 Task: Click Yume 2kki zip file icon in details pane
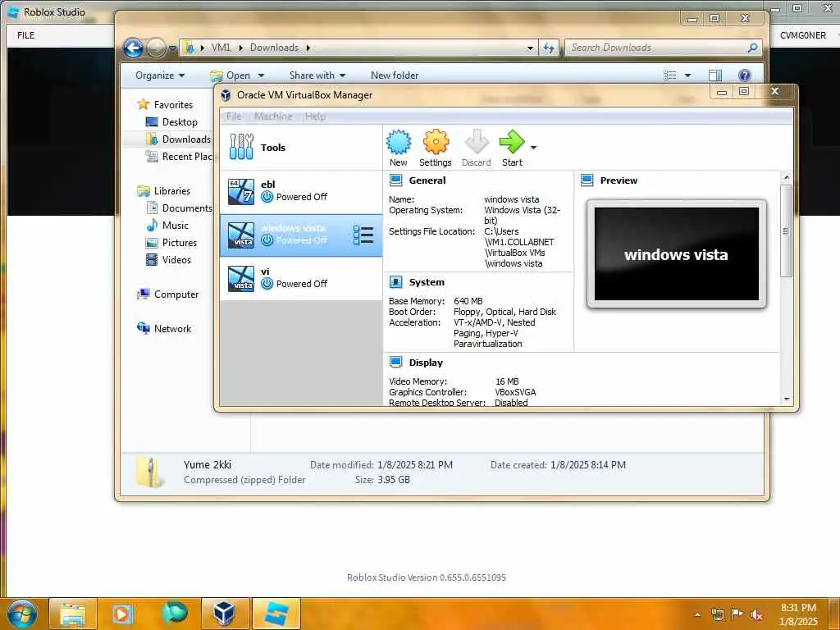tap(149, 472)
